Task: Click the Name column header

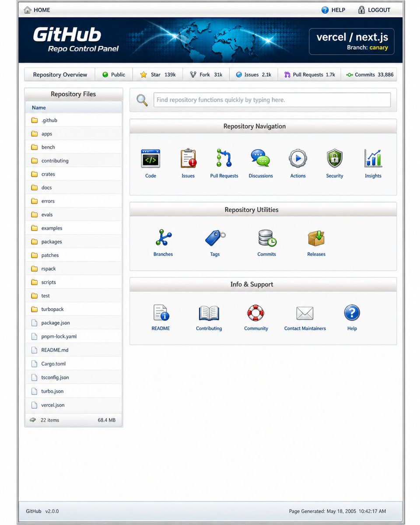Action: coord(39,108)
